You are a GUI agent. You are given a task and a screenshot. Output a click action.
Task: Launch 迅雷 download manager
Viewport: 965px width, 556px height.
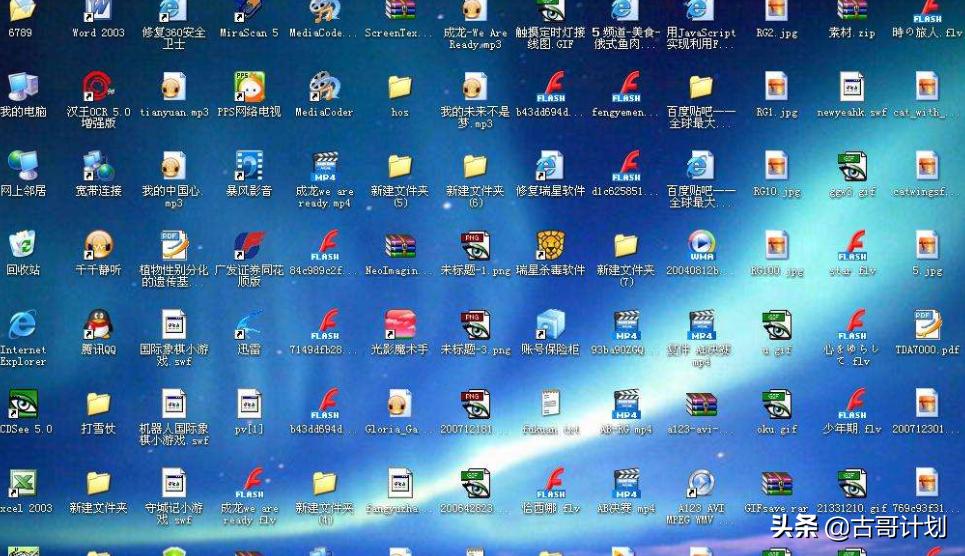click(x=249, y=324)
